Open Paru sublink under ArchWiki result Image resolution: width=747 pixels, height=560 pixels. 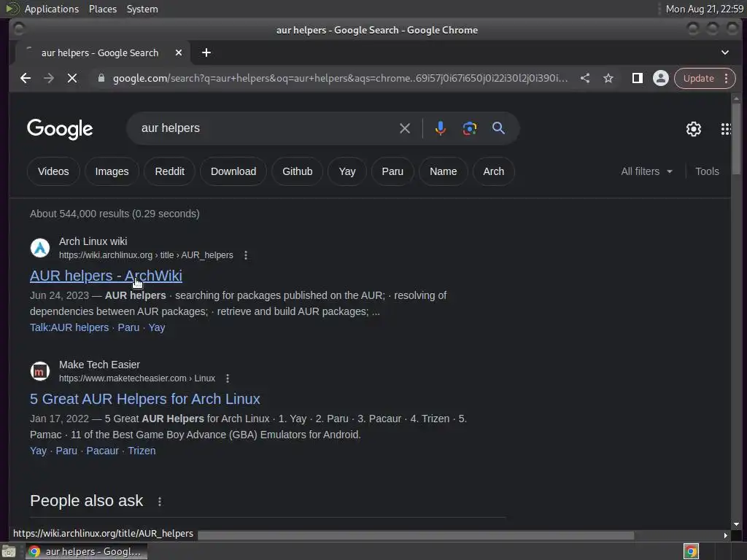pyautogui.click(x=128, y=327)
